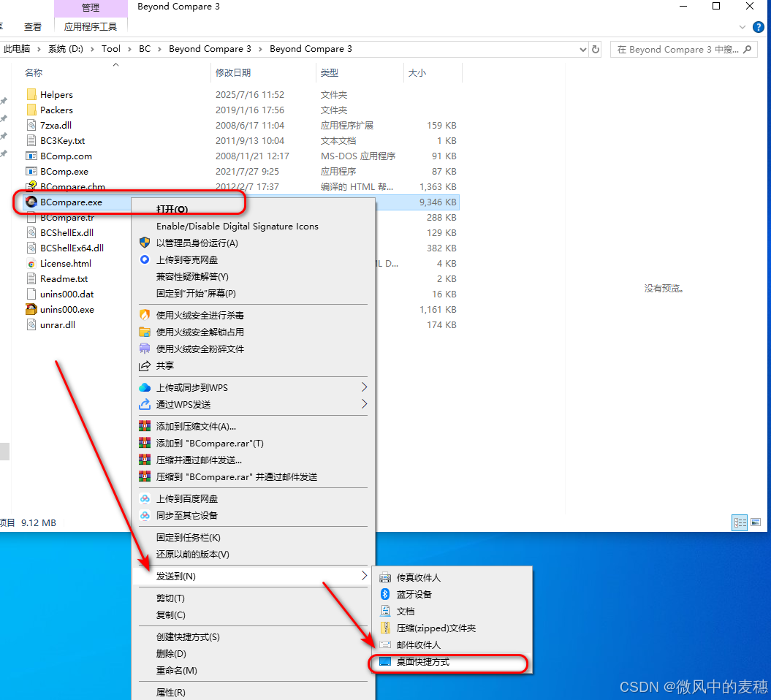Click the Packers folder icon
Viewport: 771px width, 700px height.
31,110
